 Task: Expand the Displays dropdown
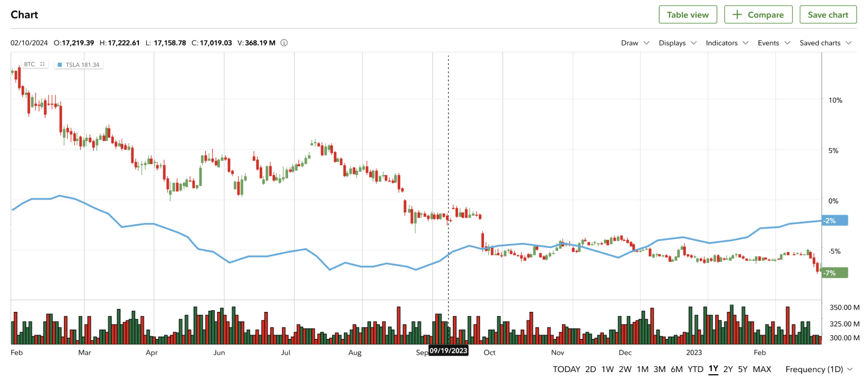click(677, 43)
